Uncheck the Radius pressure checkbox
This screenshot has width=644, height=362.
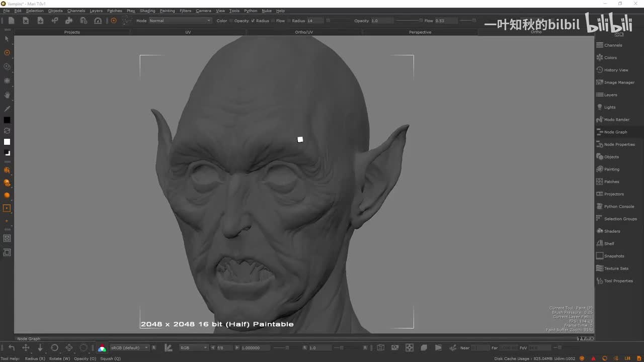(x=253, y=21)
